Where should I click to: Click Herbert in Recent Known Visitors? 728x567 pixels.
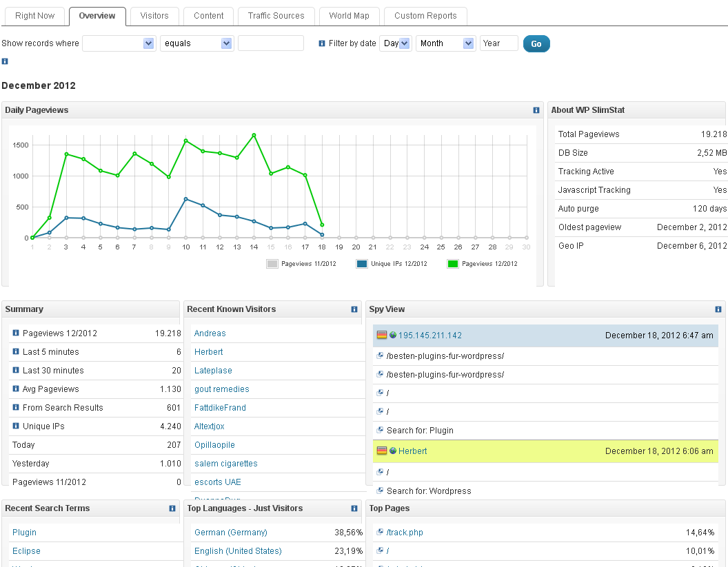tap(208, 352)
